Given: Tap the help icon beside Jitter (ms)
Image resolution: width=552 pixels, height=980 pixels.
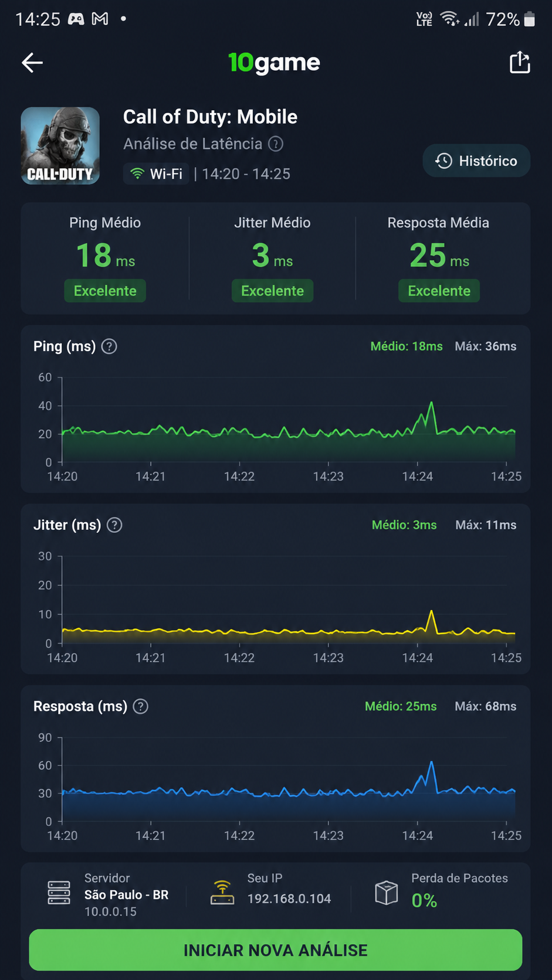Looking at the screenshot, I should tap(115, 525).
